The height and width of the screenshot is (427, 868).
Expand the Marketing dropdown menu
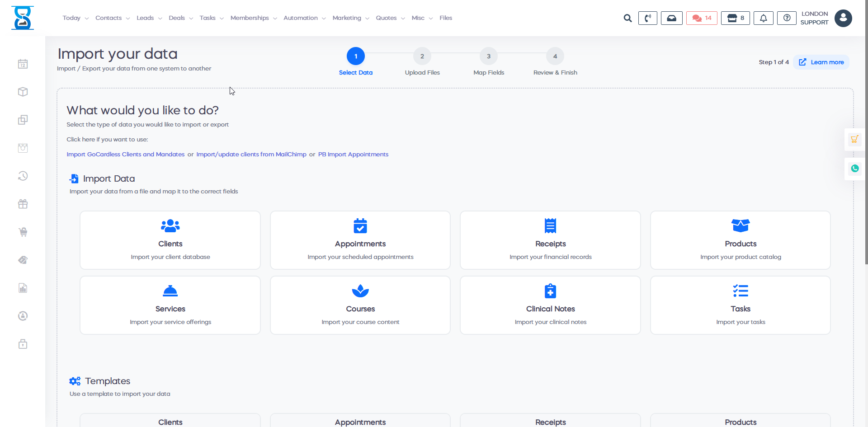point(351,18)
